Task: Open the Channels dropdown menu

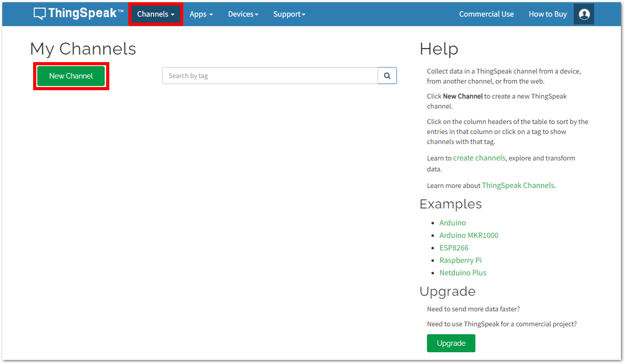Action: pos(156,14)
